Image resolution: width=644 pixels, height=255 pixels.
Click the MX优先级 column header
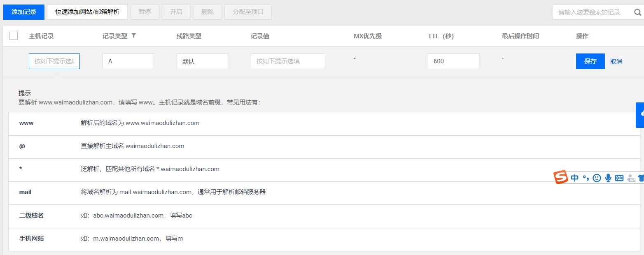click(368, 36)
